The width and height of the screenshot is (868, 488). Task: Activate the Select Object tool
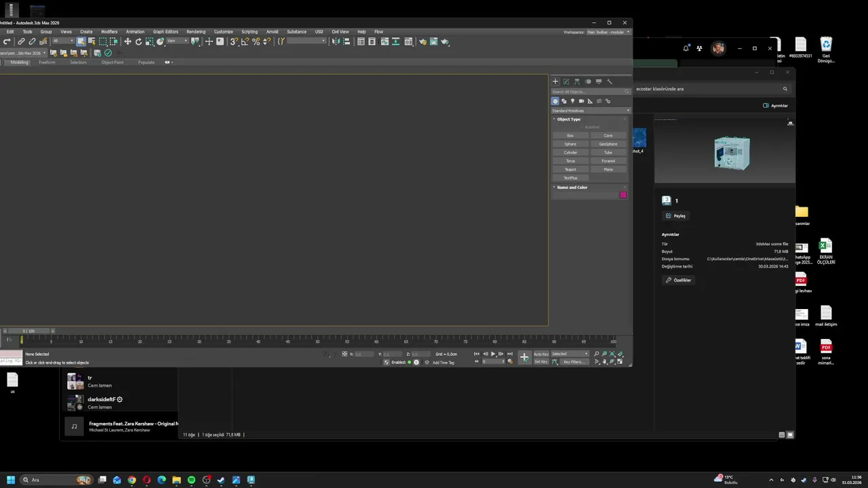tap(81, 41)
